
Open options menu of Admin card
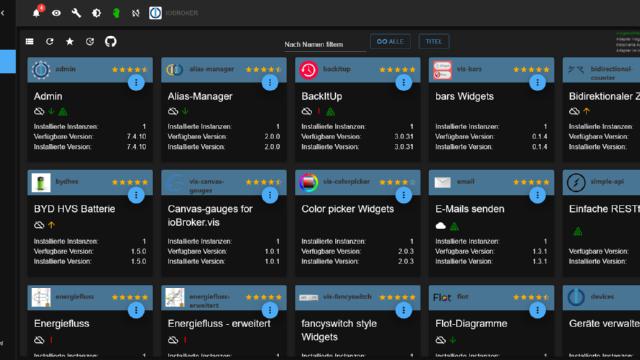point(136,83)
